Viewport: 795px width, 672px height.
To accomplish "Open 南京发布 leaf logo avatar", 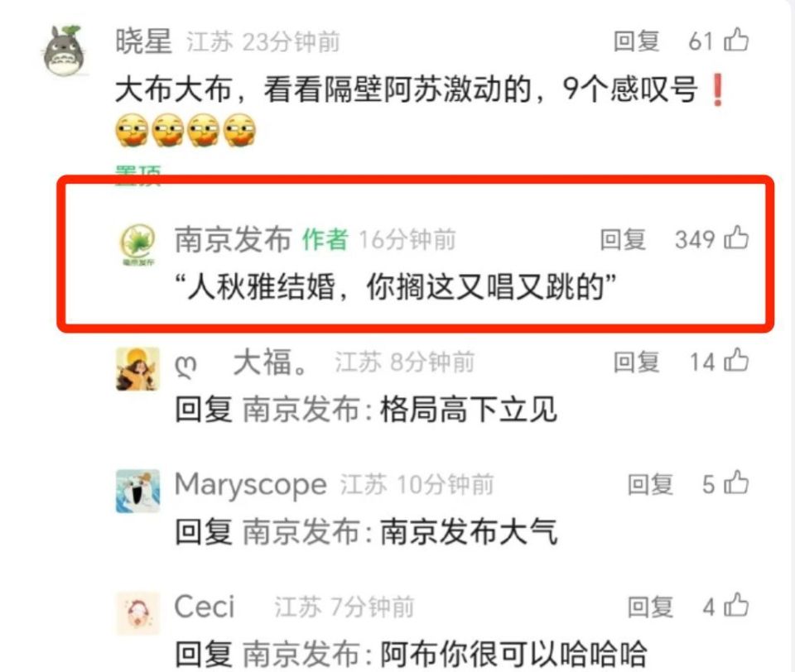I will coord(138,245).
